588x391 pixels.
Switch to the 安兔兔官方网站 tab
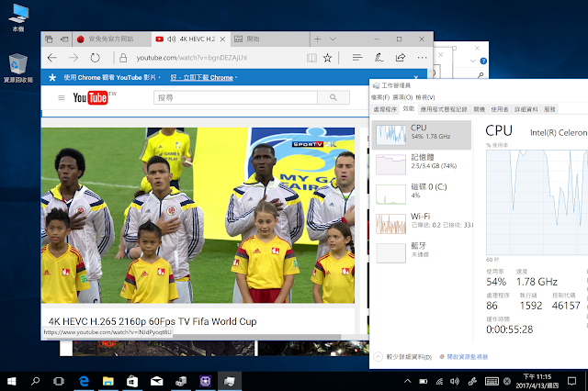[111, 39]
